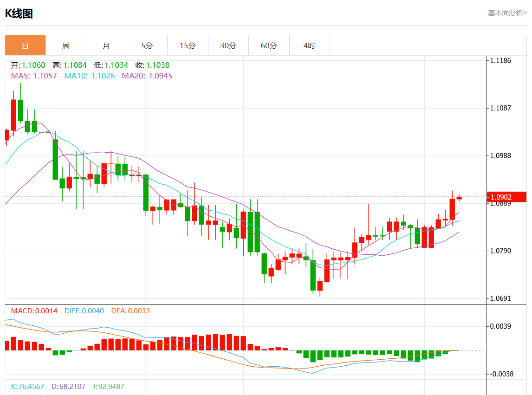
Task: Click the DIFF 0.0040 indicator label
Action: pos(84,311)
